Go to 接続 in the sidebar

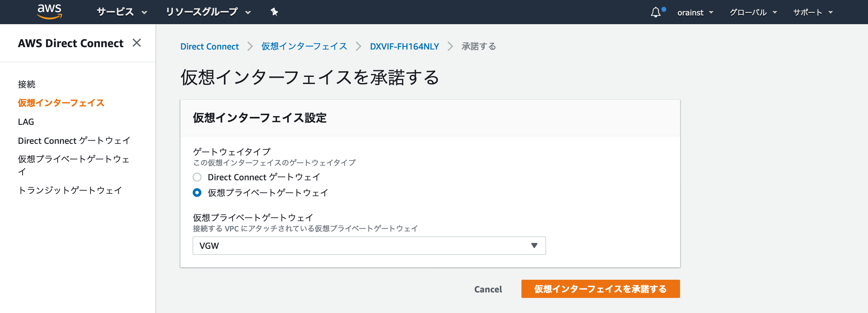tap(27, 84)
